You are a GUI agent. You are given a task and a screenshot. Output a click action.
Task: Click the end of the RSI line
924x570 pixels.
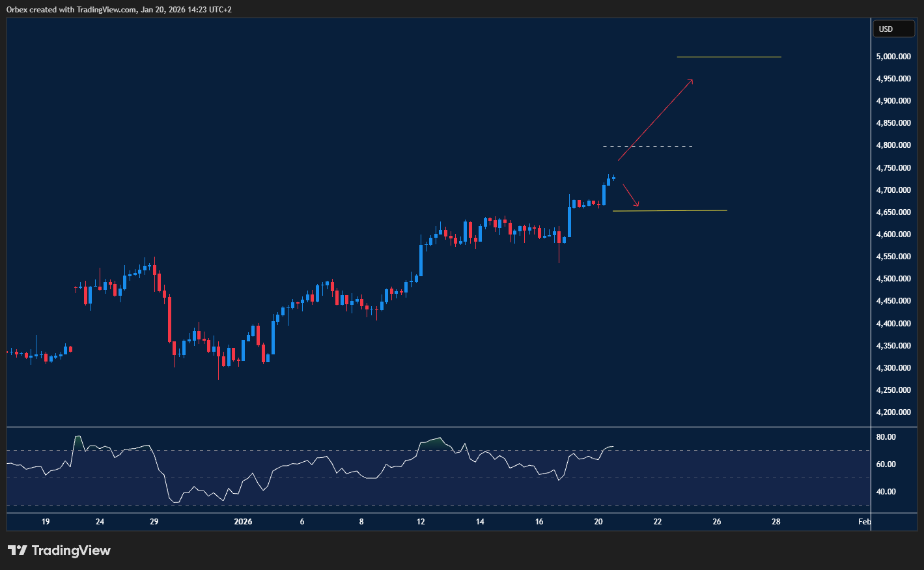point(613,447)
